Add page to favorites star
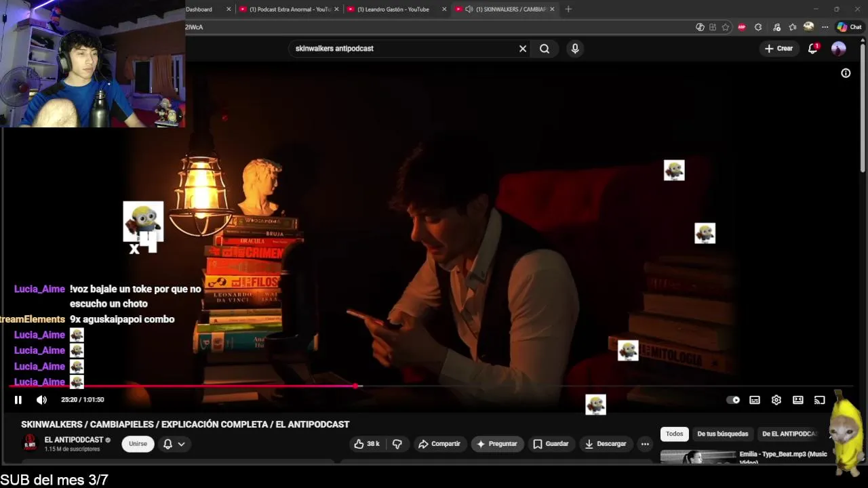Image resolution: width=868 pixels, height=488 pixels. click(726, 27)
